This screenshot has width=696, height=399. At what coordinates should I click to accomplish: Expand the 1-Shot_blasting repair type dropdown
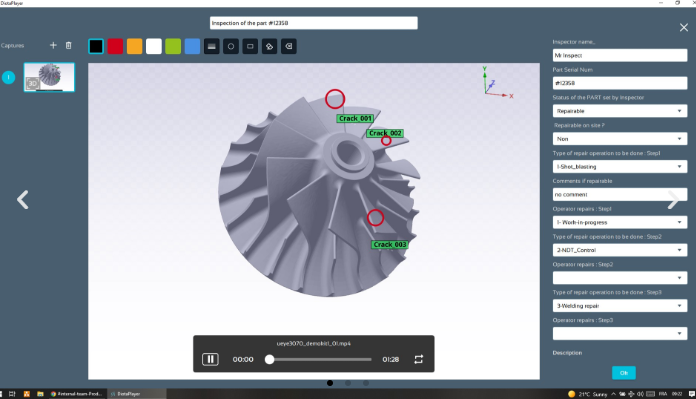pos(620,166)
